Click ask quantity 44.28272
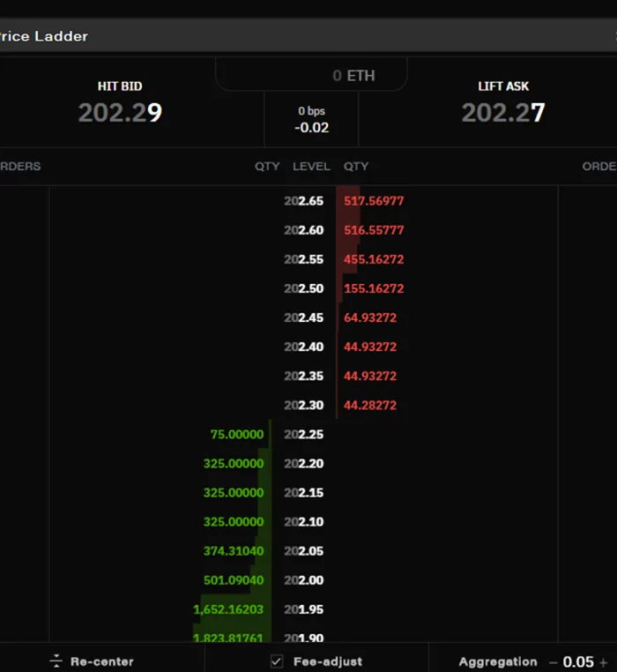This screenshot has width=617, height=672. tap(370, 405)
